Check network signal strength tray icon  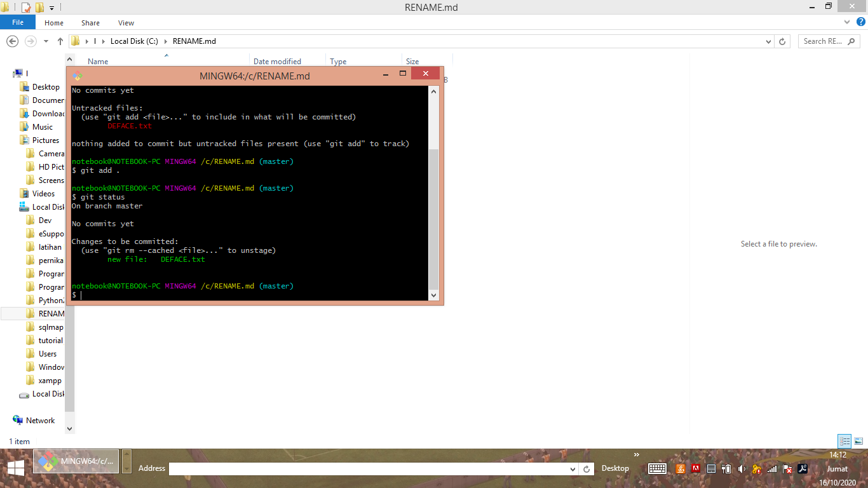tap(771, 468)
